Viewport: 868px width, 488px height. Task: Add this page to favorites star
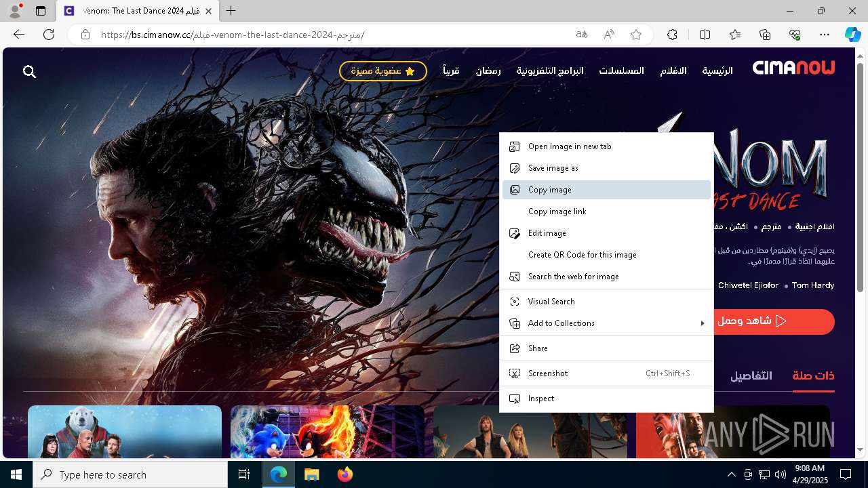pos(636,35)
